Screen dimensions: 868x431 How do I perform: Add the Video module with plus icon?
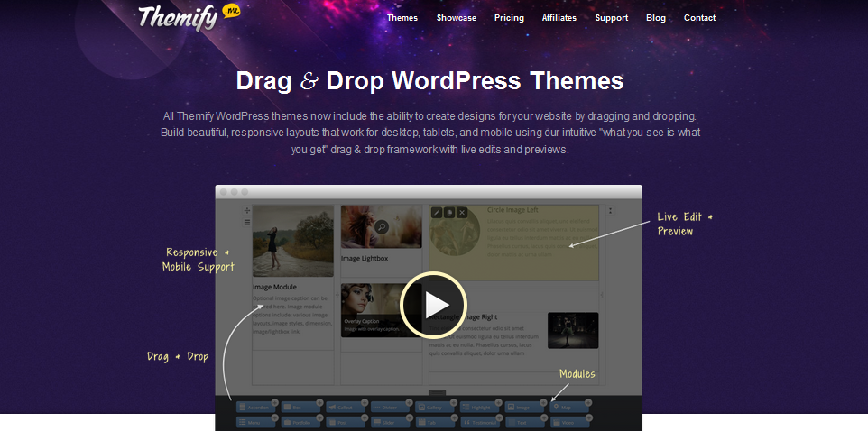tap(589, 417)
